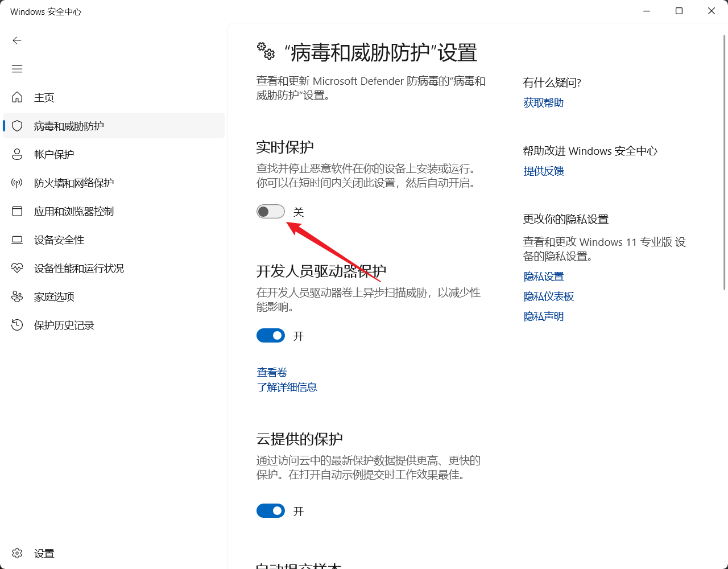This screenshot has height=569, width=728.
Task: Click the window icon for 应用和浏览器控制
Action: click(17, 211)
